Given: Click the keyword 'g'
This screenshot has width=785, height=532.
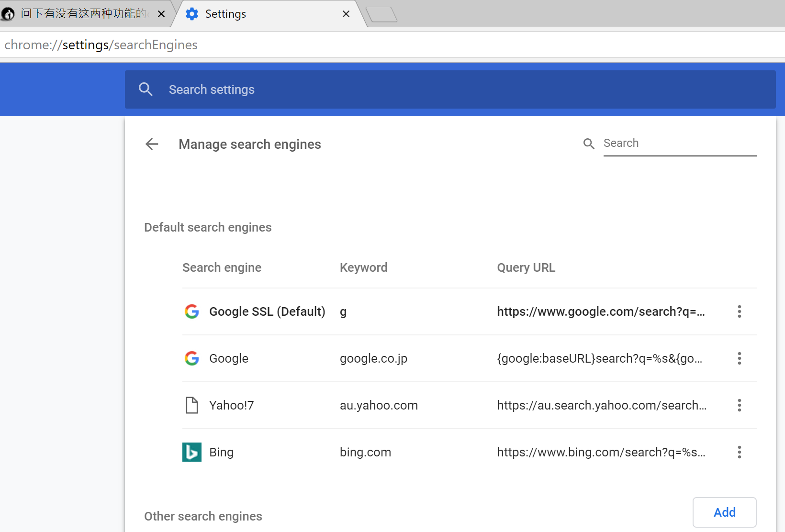Looking at the screenshot, I should click(x=343, y=312).
